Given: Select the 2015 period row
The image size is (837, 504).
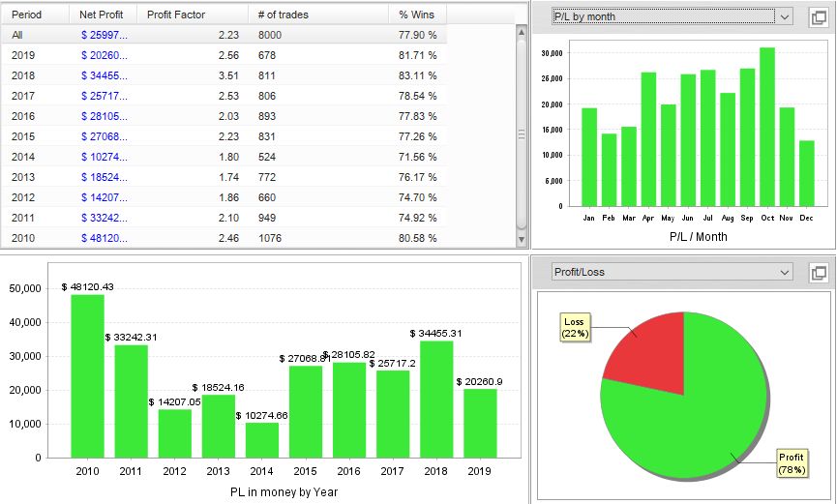Looking at the screenshot, I should click(x=224, y=136).
